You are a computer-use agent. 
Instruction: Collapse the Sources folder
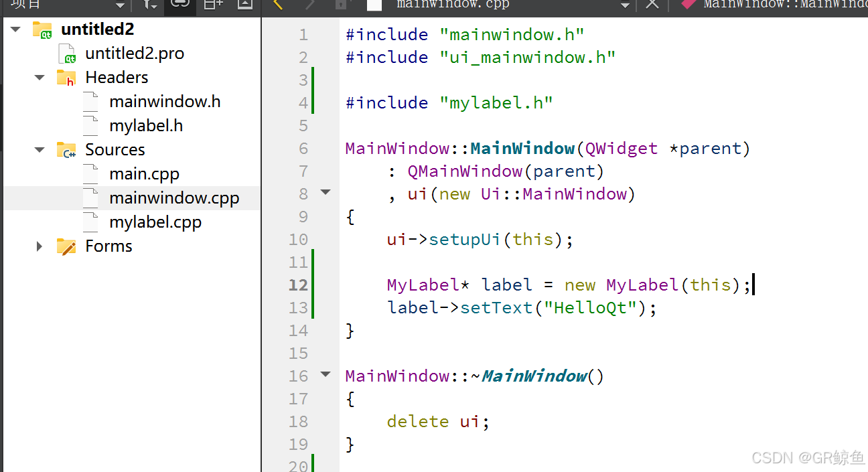coord(40,150)
